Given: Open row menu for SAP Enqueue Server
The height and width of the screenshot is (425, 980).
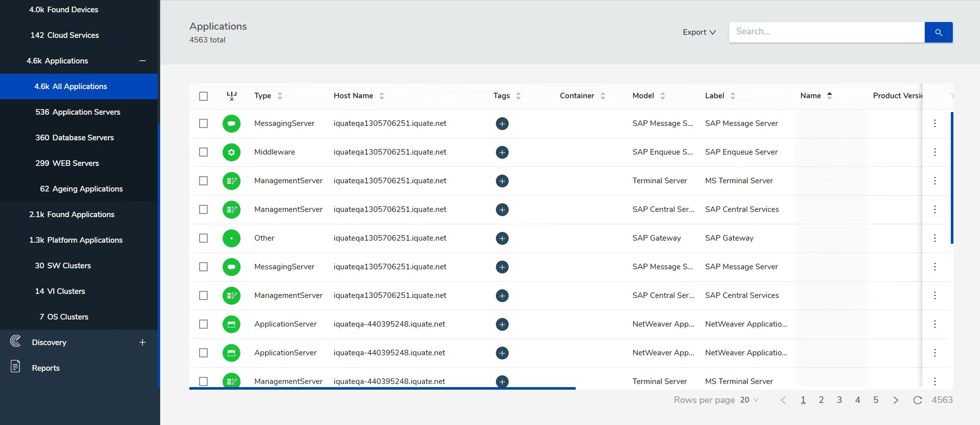Looking at the screenshot, I should pyautogui.click(x=935, y=152).
